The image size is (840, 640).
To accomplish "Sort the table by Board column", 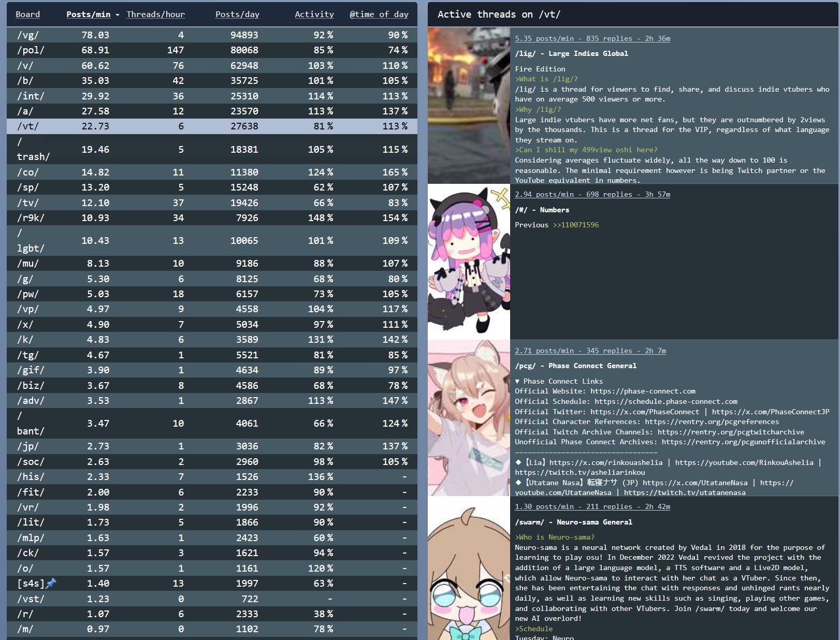I will point(28,14).
